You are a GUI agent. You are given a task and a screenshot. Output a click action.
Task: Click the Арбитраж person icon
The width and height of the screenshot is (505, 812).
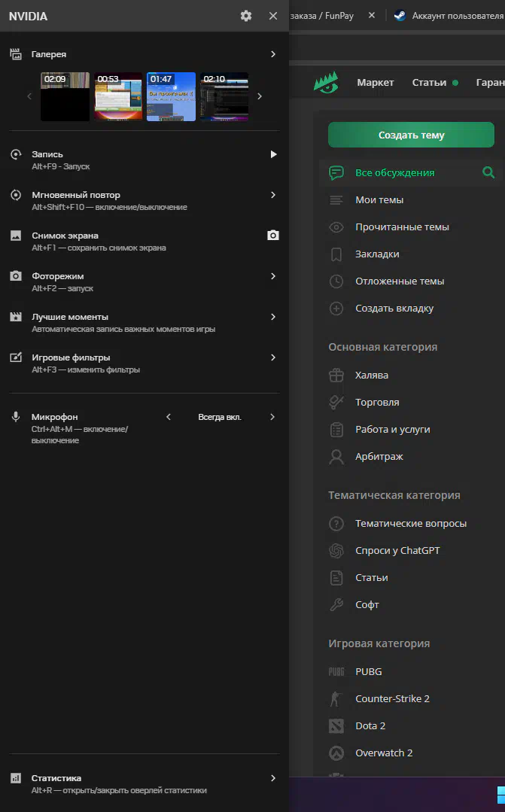pos(336,456)
